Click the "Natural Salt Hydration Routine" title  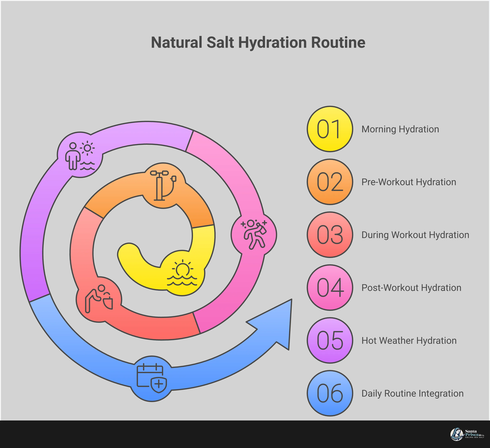[258, 42]
